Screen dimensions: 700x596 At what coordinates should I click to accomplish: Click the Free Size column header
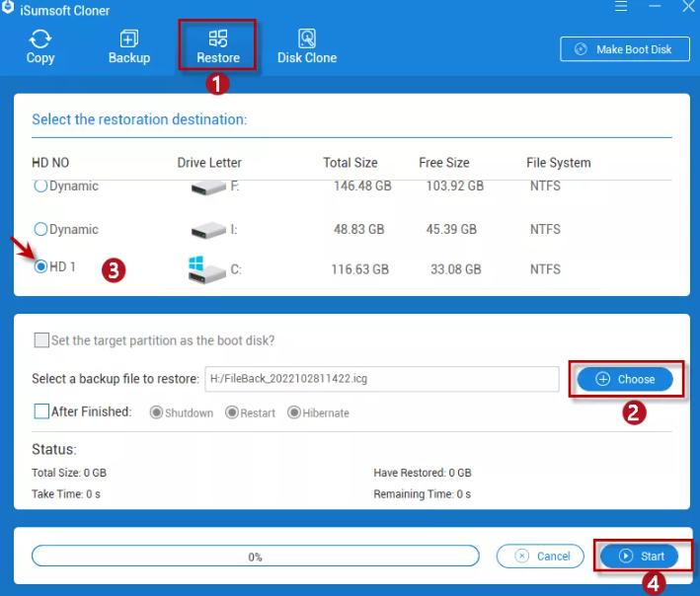point(444,163)
